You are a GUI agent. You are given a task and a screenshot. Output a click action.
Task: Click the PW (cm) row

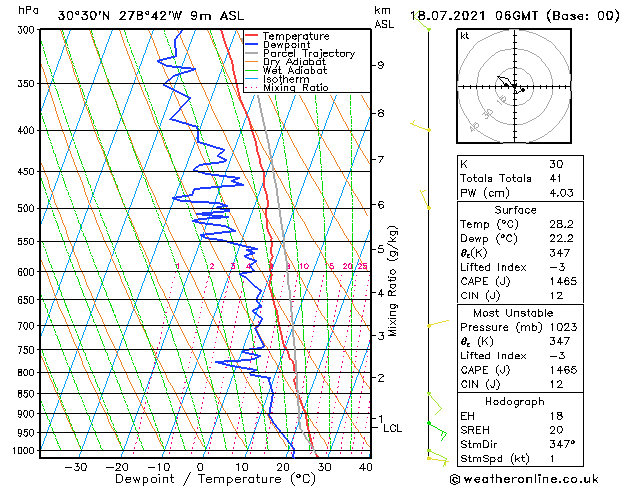click(x=520, y=193)
